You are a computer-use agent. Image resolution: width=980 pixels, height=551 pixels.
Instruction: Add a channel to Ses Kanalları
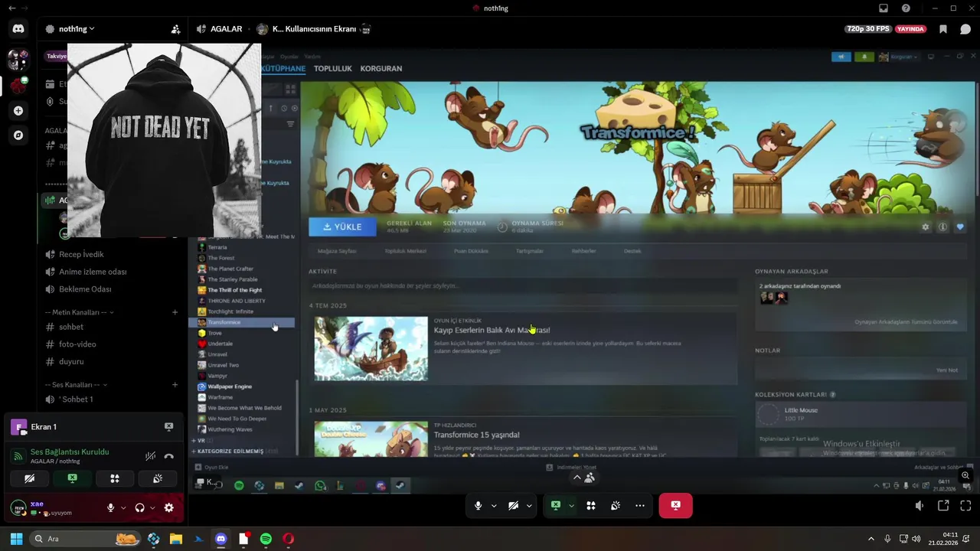175,385
